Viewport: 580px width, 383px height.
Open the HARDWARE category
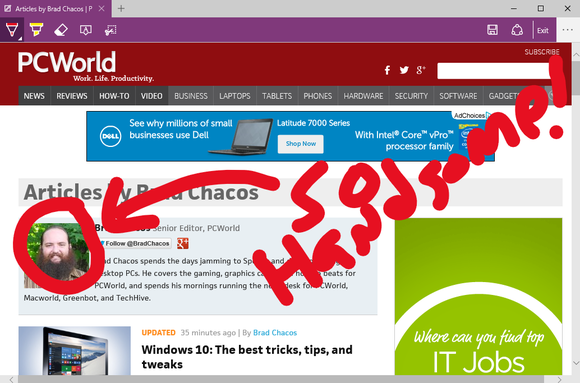coord(363,96)
